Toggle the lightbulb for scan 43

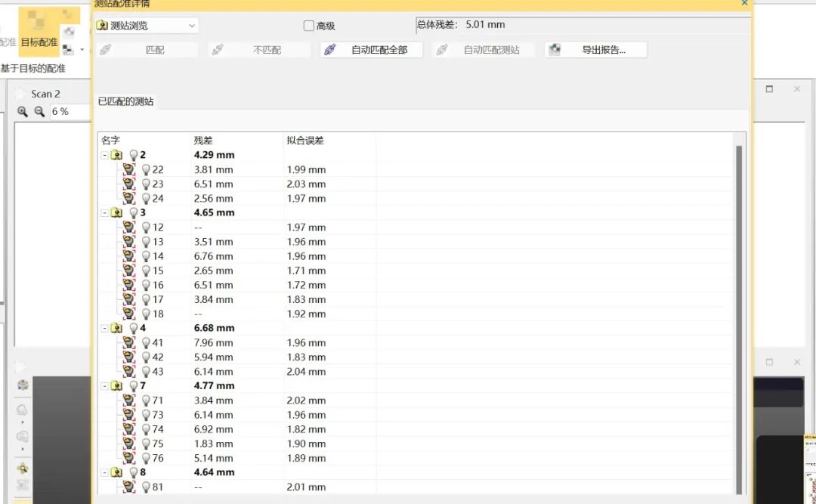[147, 372]
